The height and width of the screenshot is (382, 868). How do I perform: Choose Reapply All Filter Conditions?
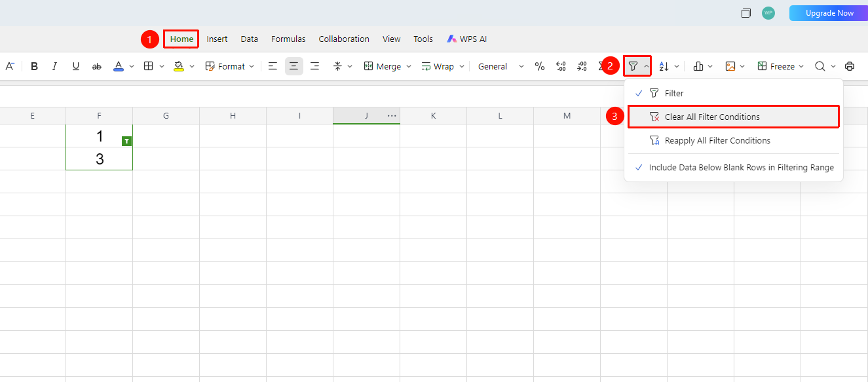(x=733, y=141)
